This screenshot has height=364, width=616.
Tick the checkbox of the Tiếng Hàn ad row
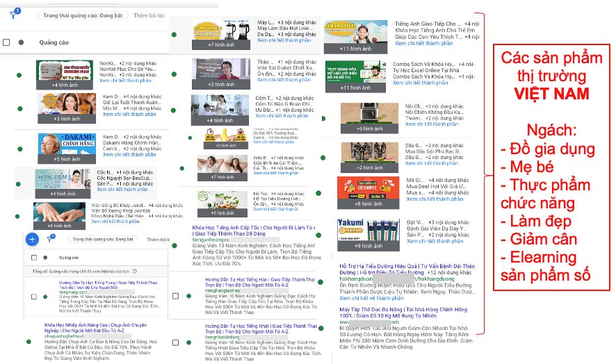pyautogui.click(x=176, y=296)
